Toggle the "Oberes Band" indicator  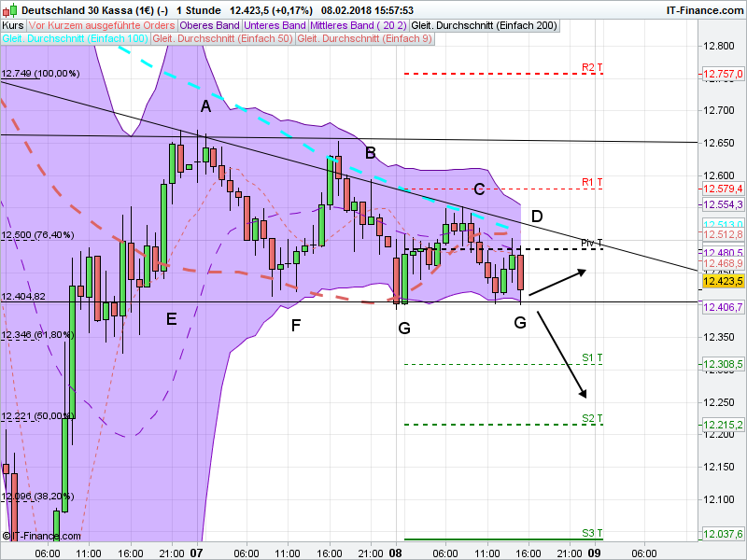[210, 26]
